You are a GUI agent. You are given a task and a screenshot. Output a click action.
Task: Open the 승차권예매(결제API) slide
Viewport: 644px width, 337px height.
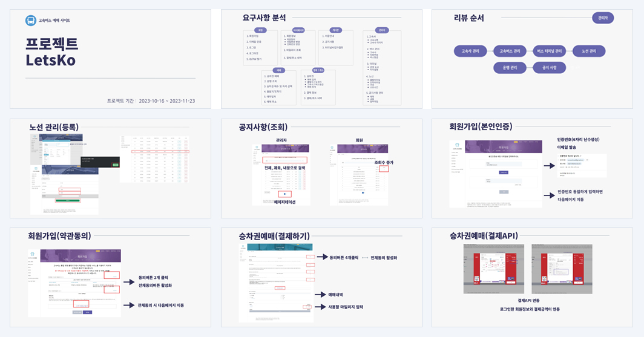coord(532,278)
